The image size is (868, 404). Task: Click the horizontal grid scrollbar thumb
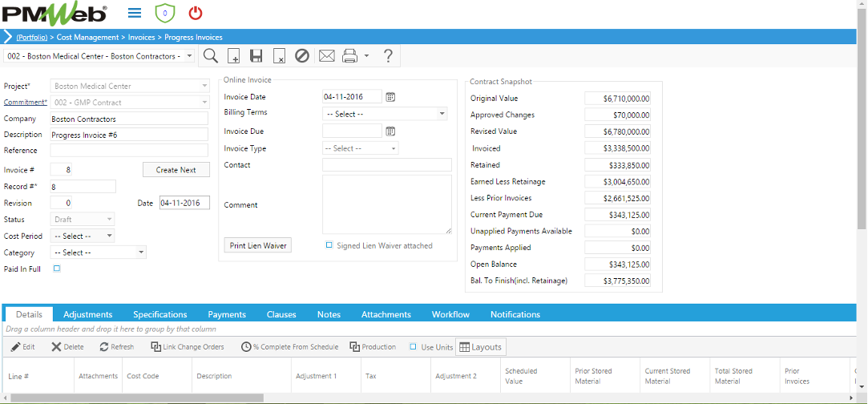[137, 398]
